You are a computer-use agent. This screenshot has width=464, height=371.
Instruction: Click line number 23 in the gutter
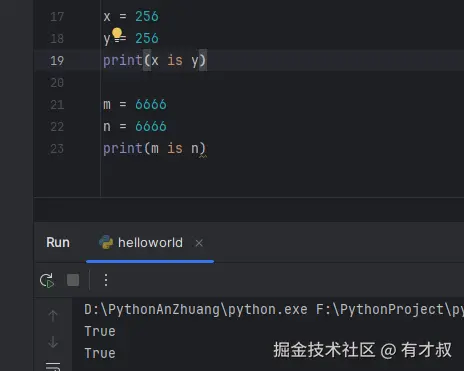57,149
